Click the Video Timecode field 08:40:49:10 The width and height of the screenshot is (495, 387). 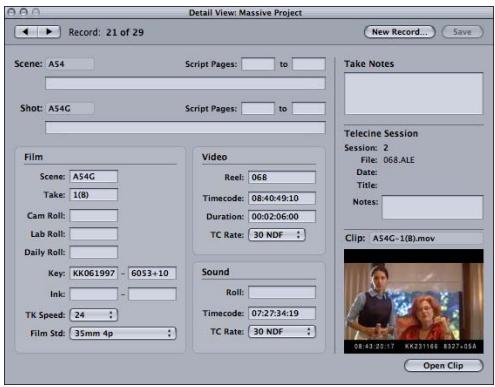282,198
